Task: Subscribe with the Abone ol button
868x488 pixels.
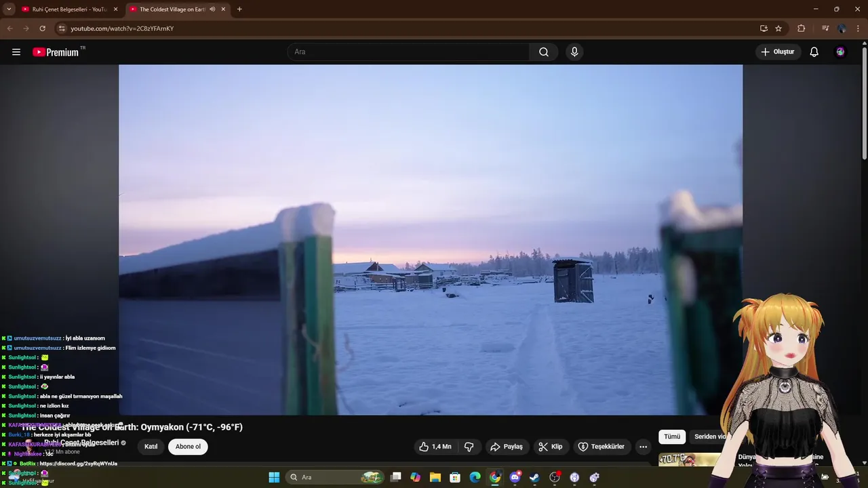Action: [x=188, y=447]
